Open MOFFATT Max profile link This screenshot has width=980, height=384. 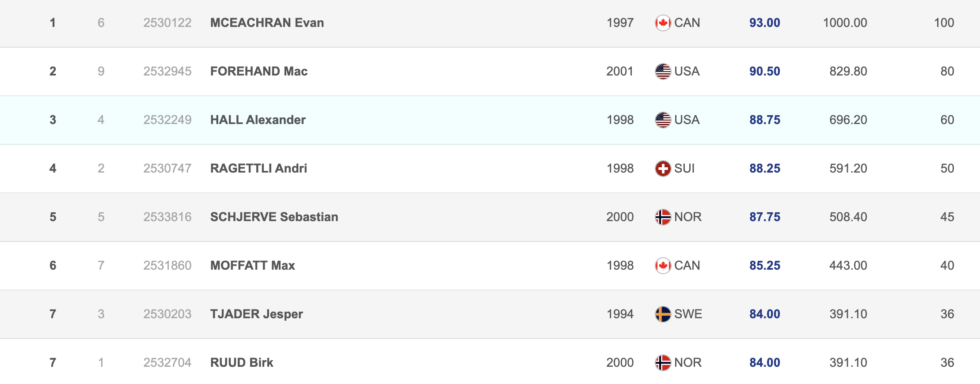(253, 266)
